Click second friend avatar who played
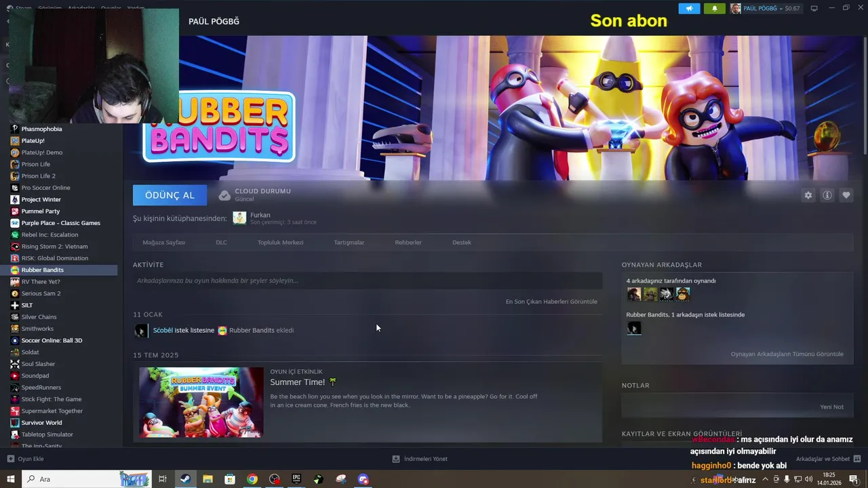Screen dimensions: 868x488 tap(650, 294)
